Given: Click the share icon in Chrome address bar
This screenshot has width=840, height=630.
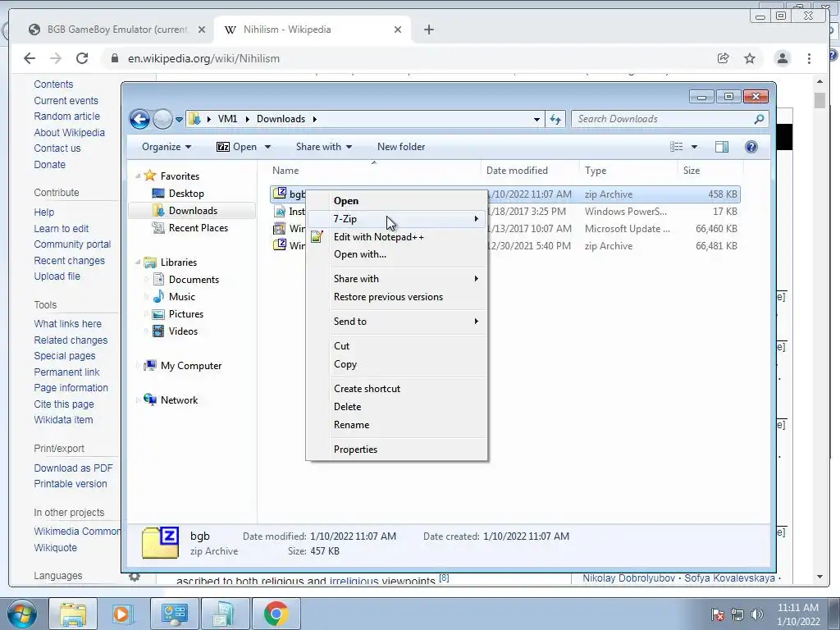Looking at the screenshot, I should pos(724,58).
